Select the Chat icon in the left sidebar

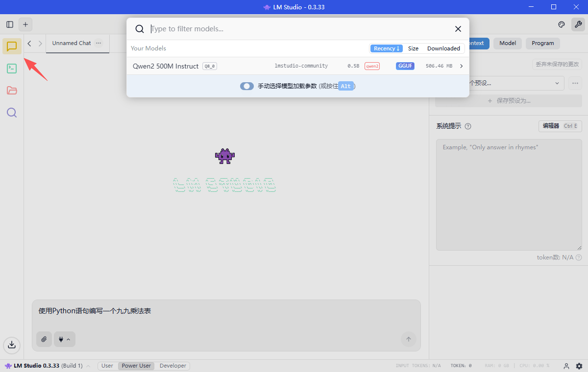[11, 46]
